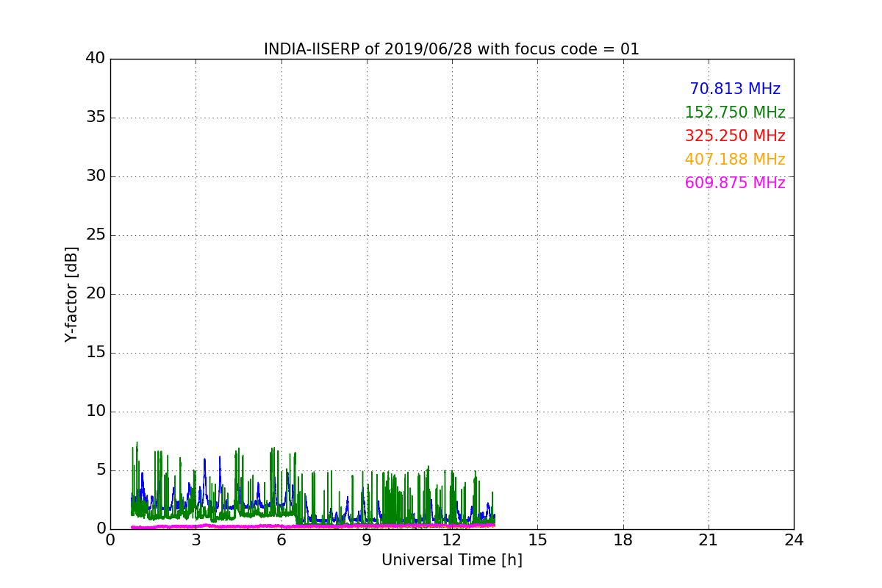Pick the orange 407.188 MHz legend label

point(735,159)
